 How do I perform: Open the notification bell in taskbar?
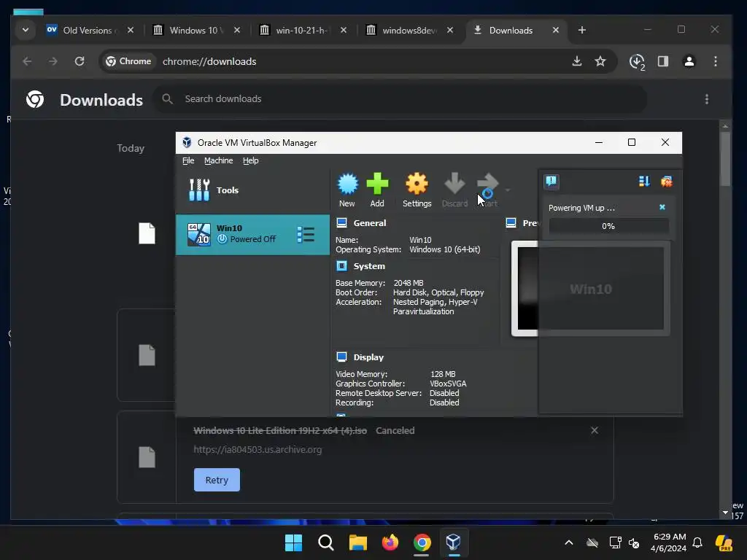[x=697, y=542]
